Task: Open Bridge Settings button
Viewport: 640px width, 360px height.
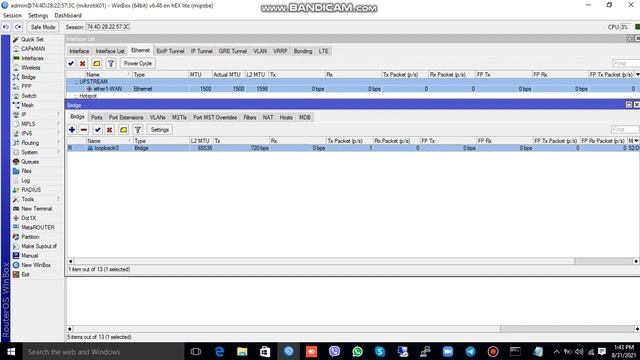Action: click(x=160, y=129)
